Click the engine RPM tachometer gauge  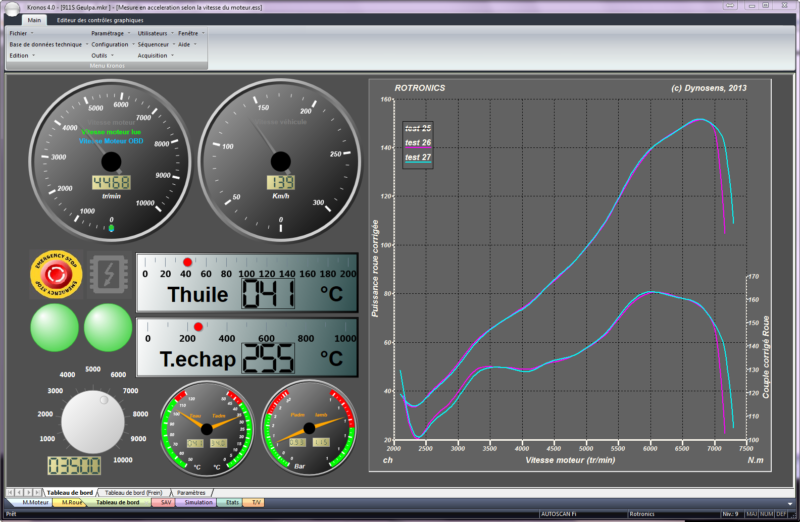(x=111, y=160)
